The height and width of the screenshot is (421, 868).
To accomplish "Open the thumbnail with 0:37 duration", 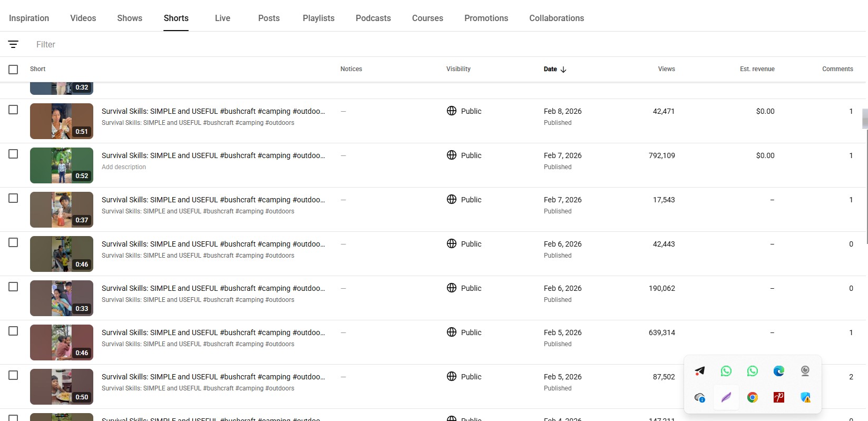I will (x=62, y=210).
